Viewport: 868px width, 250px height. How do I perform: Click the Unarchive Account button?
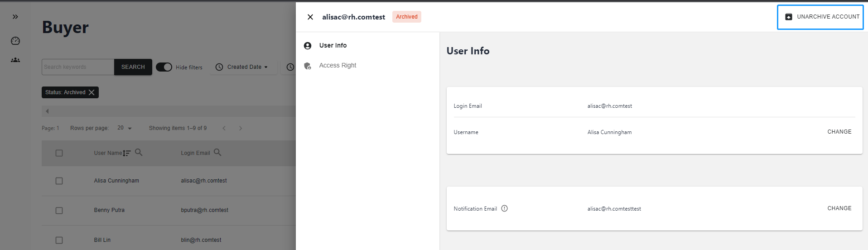point(820,17)
